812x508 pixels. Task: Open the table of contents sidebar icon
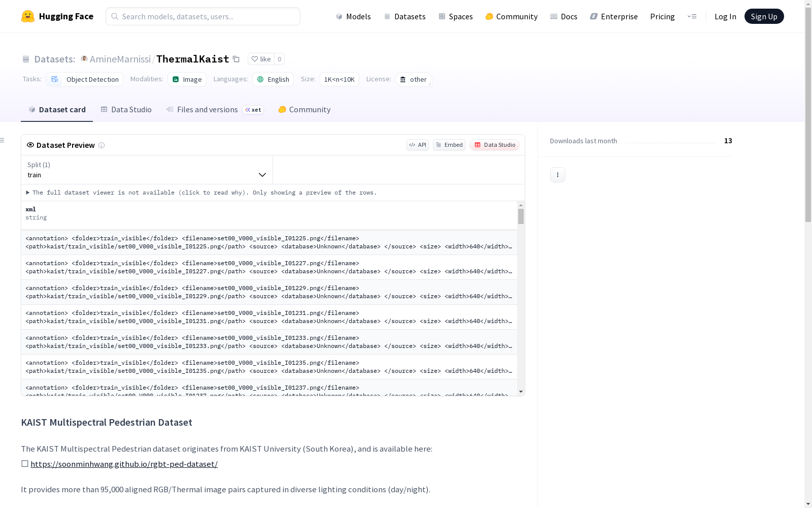click(x=2, y=140)
